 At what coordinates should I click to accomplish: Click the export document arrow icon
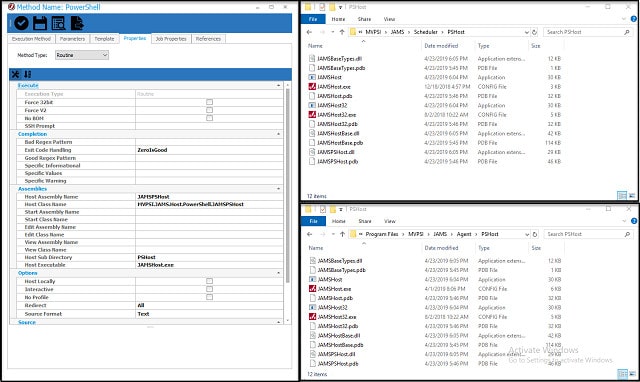(77, 23)
